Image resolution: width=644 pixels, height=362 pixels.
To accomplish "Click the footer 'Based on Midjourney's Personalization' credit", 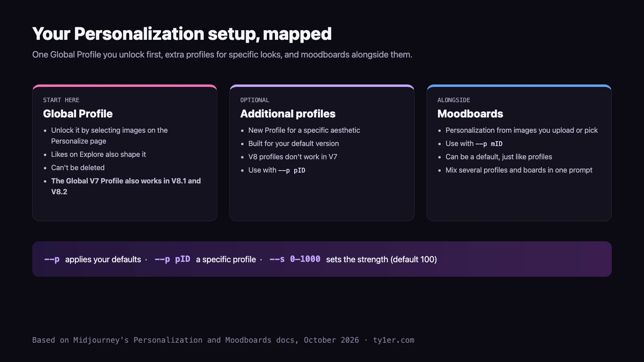I will 196,340.
